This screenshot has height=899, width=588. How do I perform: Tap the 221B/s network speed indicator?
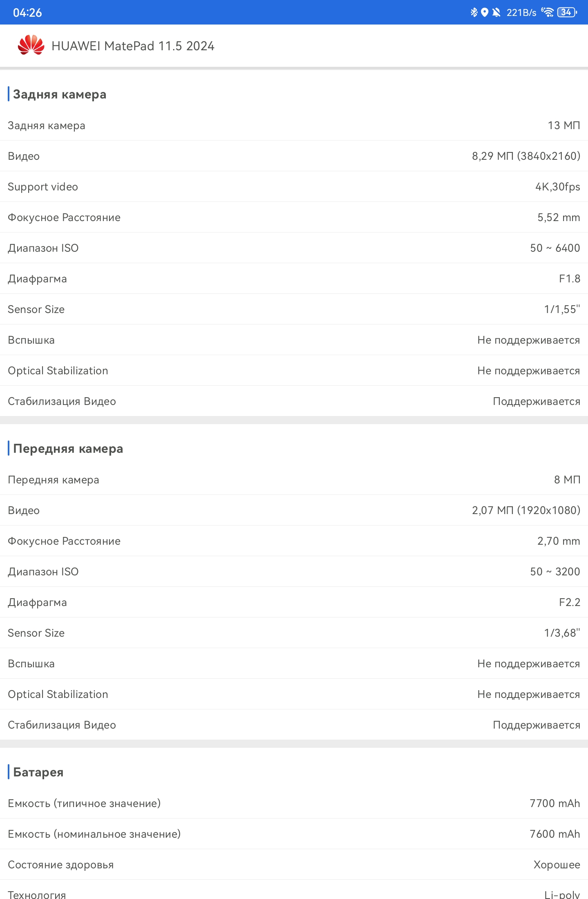521,13
